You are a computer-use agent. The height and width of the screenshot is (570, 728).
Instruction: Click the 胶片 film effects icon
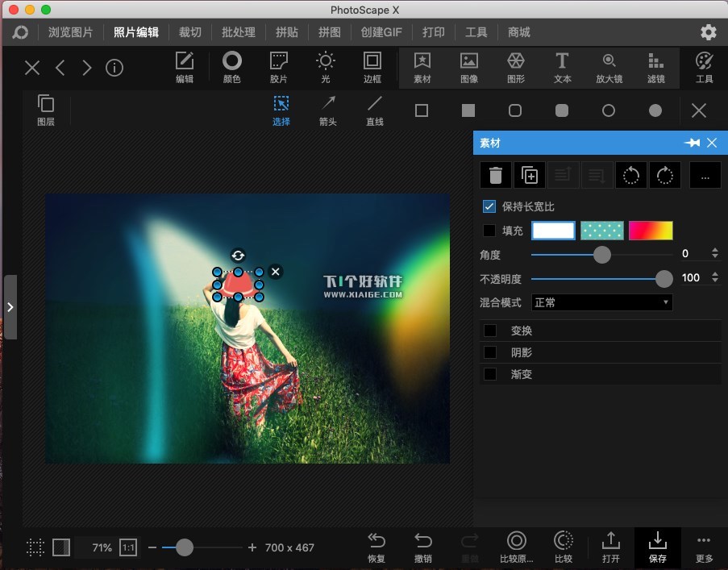point(278,68)
